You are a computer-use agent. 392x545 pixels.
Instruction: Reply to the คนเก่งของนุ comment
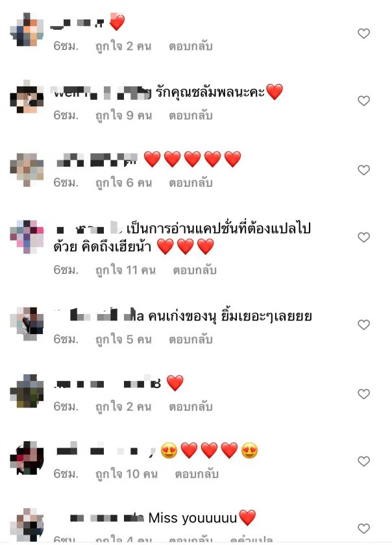(191, 339)
